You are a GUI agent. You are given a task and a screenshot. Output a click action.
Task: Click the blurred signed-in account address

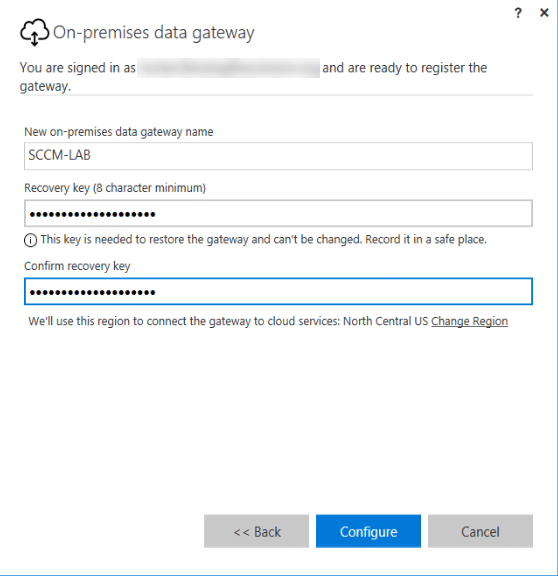click(228, 68)
